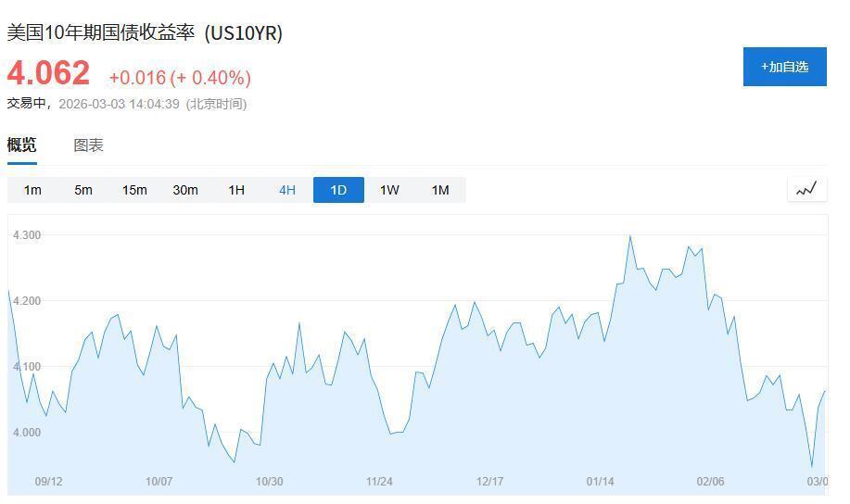Screen dimensions: 850x504
Task: Click the 4.062 current yield value
Action: (x=49, y=74)
